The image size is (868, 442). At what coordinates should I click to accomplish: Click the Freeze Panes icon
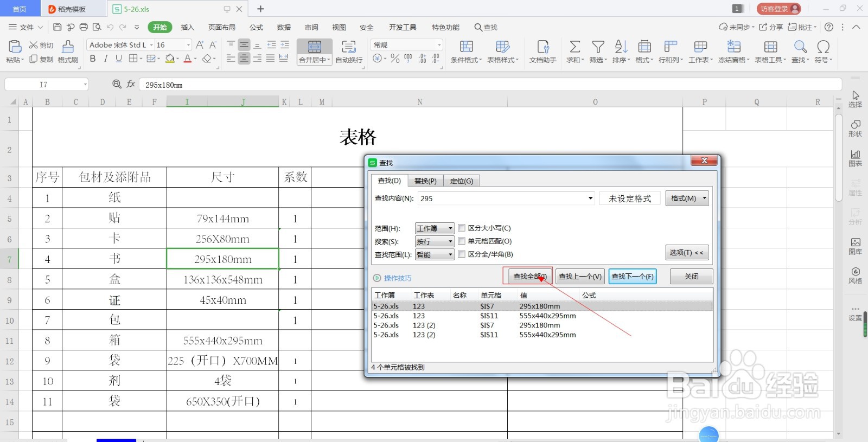click(734, 47)
